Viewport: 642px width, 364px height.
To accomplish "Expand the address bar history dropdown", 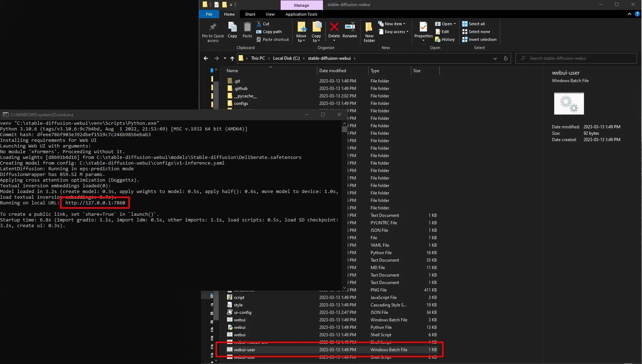I will [x=495, y=58].
